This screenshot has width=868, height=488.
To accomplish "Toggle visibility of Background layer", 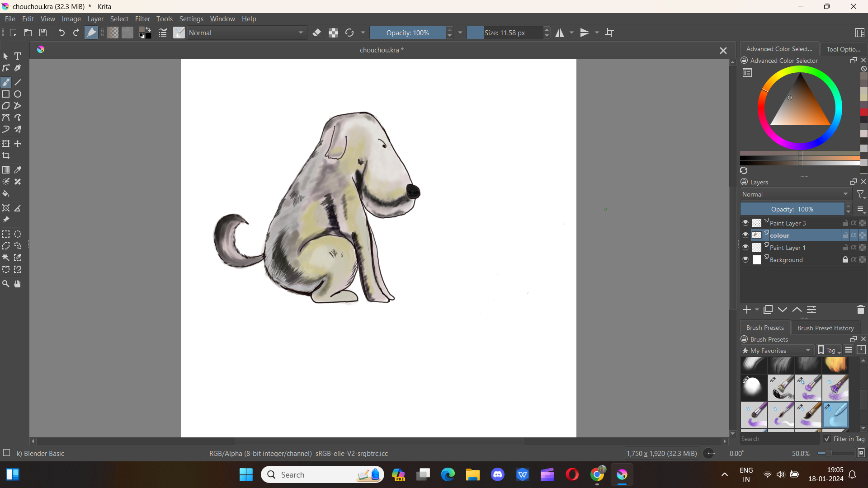I will [745, 259].
